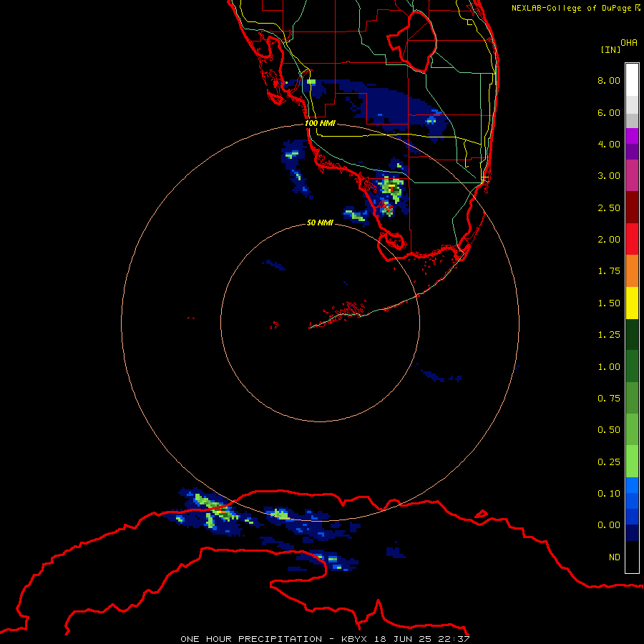Click the 1.25 legend value
644x644 pixels.
[609, 335]
